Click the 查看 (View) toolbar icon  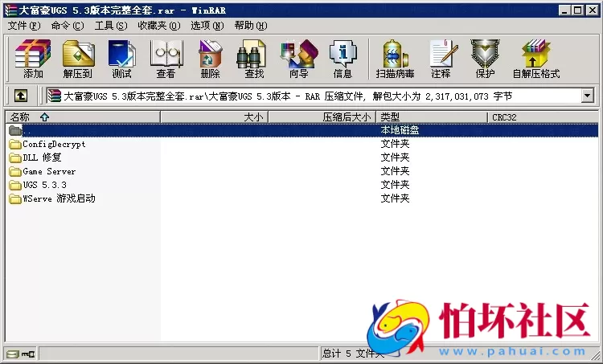(166, 59)
